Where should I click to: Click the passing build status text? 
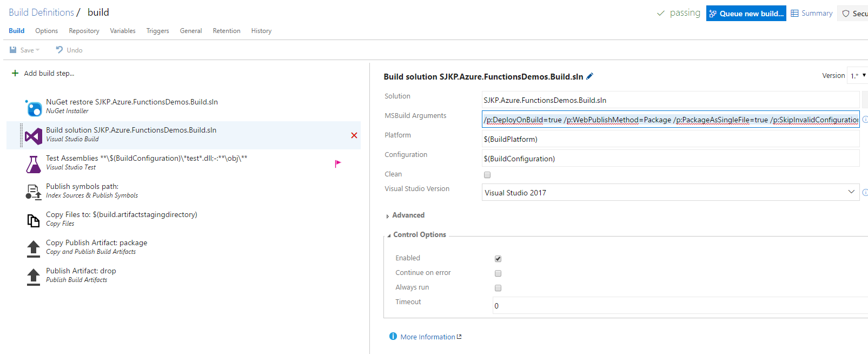[x=685, y=12]
